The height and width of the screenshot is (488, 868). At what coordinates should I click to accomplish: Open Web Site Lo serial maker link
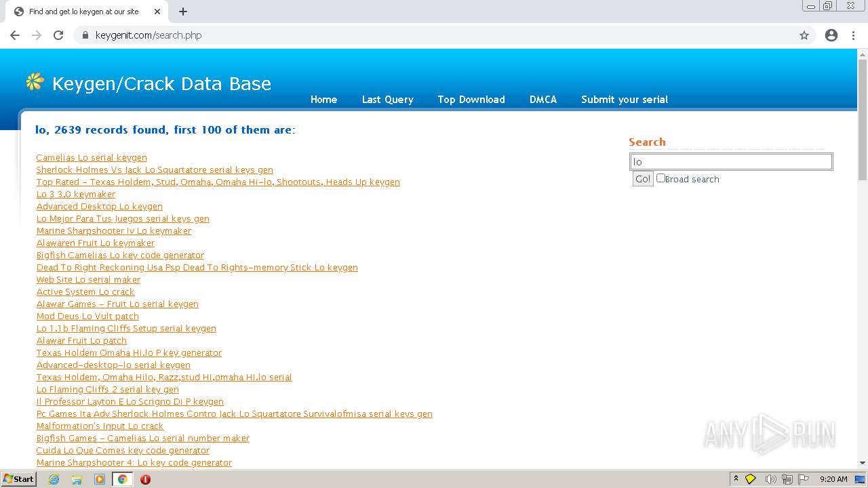pos(88,280)
